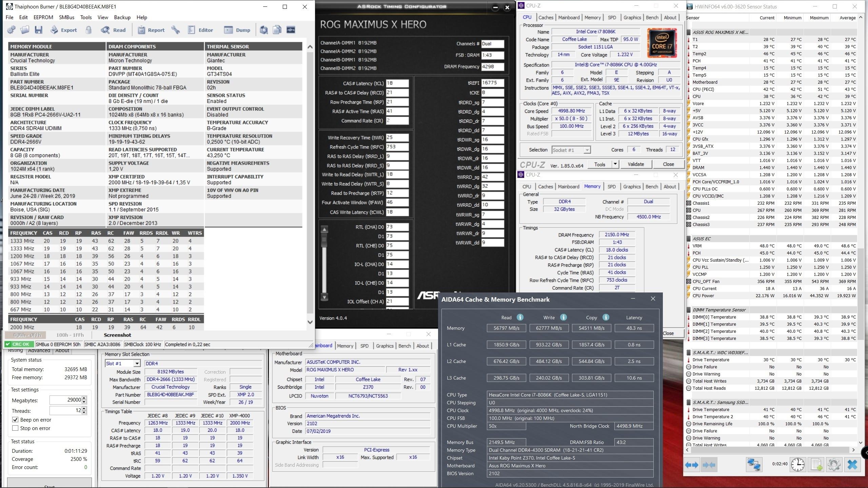The image size is (868, 488).
Task: Open Thaiphoon Burner settings gears icon
Action: [11, 30]
